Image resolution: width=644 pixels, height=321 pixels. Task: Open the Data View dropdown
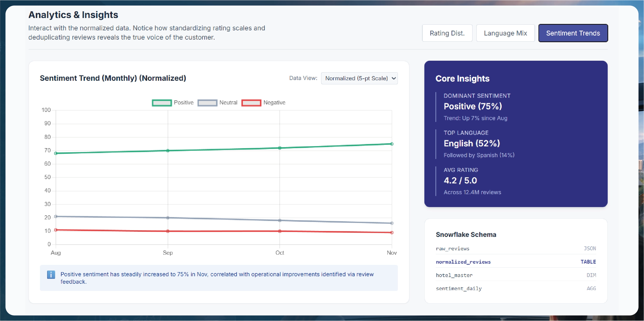pyautogui.click(x=359, y=78)
